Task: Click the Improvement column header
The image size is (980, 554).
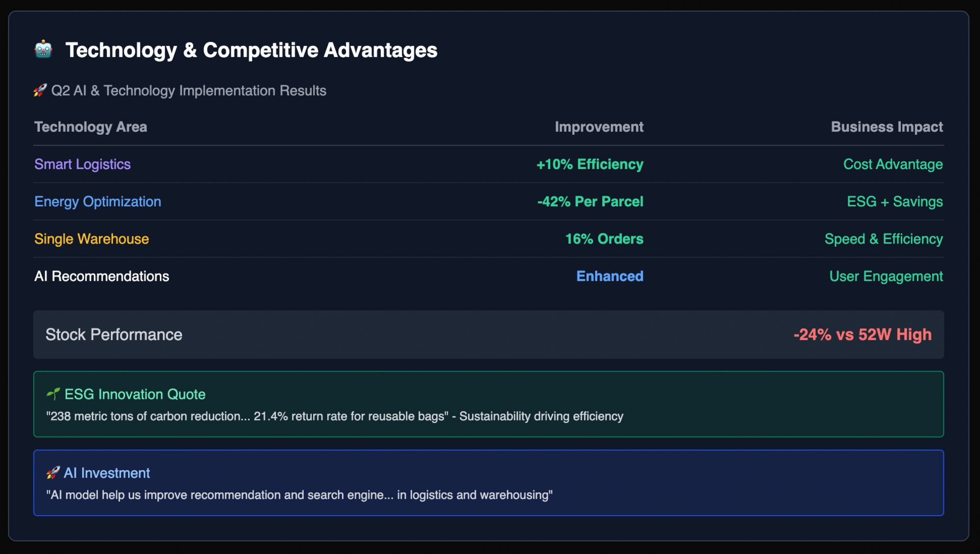Action: 599,127
